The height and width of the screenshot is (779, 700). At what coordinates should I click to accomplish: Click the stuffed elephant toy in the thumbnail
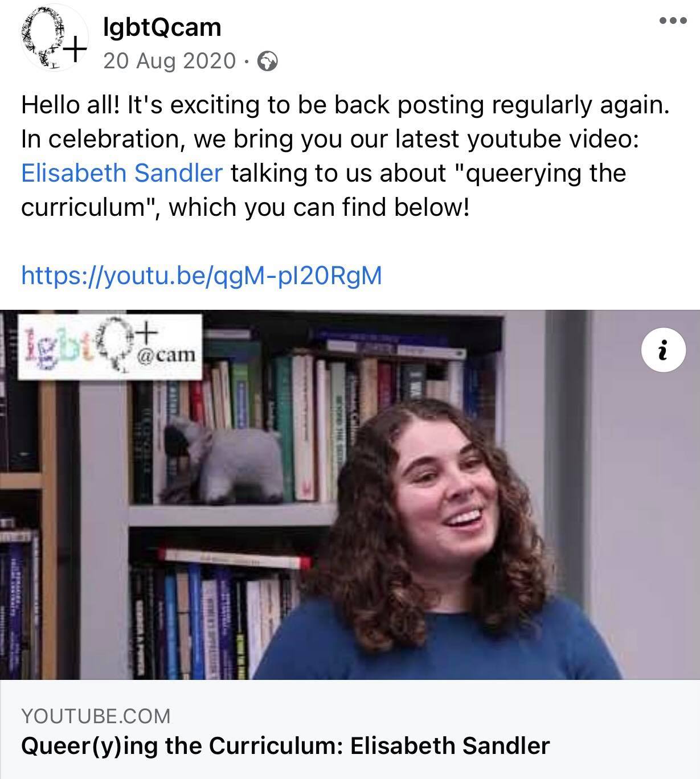pyautogui.click(x=223, y=459)
